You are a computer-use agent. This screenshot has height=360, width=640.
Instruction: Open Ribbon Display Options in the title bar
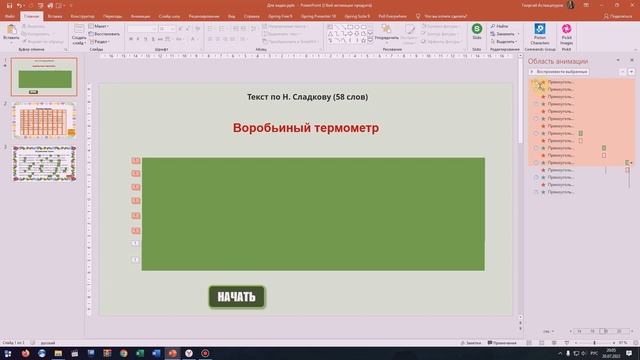[586, 5]
